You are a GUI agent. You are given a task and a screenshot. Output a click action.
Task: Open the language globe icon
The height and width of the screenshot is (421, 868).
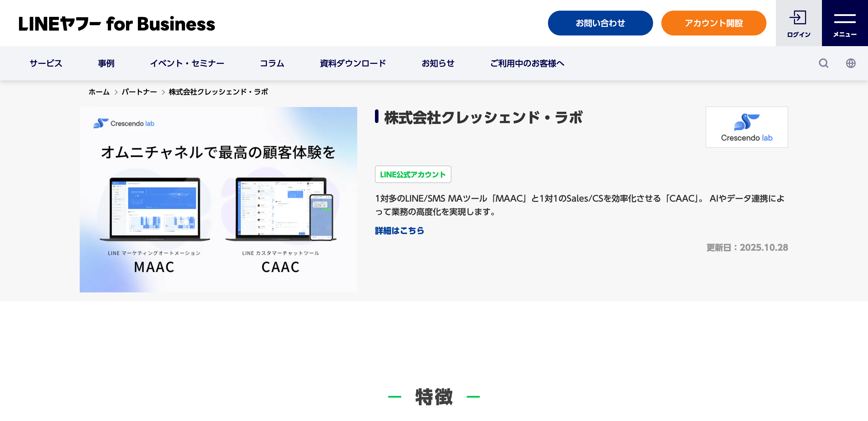click(x=851, y=63)
